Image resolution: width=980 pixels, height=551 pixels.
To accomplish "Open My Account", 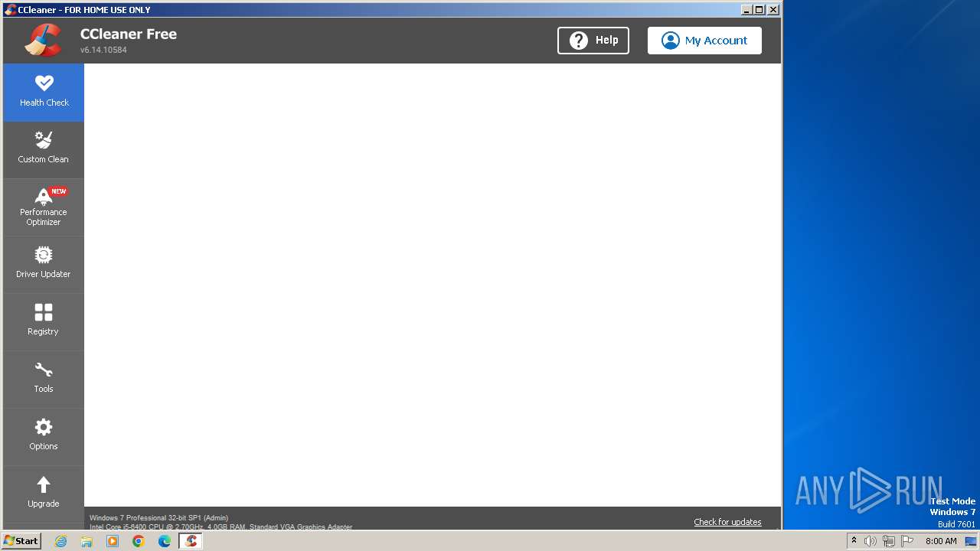I will (x=704, y=41).
